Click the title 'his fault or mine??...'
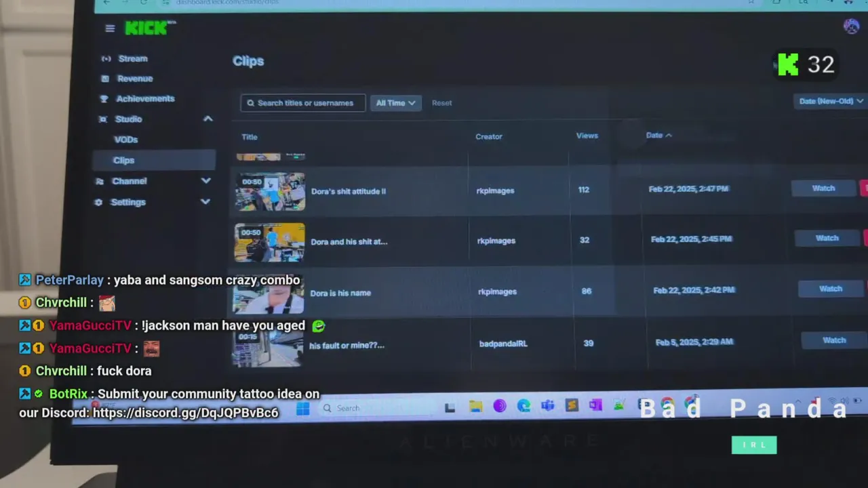 347,346
